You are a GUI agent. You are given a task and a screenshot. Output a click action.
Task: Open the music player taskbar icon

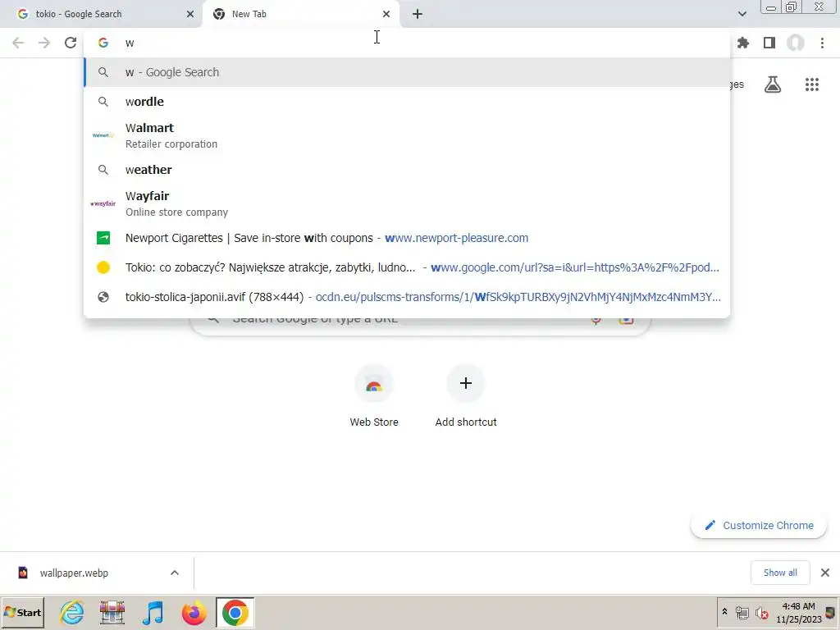pyautogui.click(x=153, y=613)
